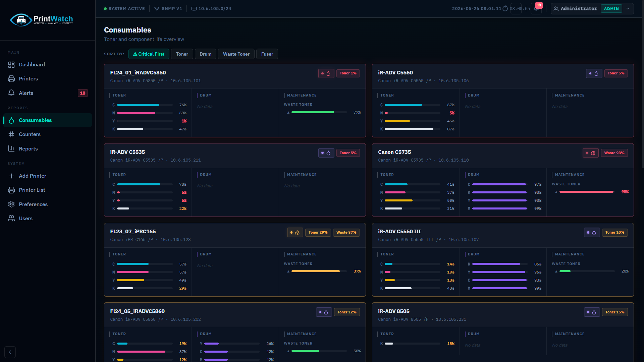Click the magenta '5%' value on iR-ADV C5560
This screenshot has width=644, height=362.
452,113
